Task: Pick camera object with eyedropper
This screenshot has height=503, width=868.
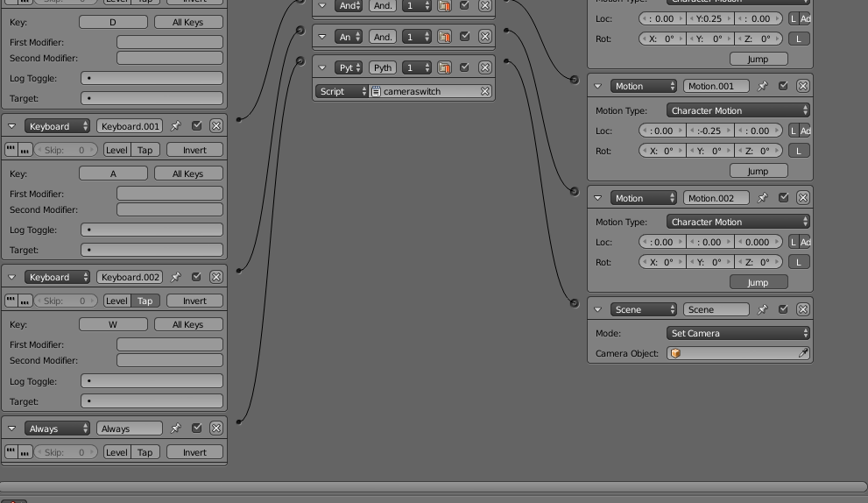Action: [x=803, y=353]
